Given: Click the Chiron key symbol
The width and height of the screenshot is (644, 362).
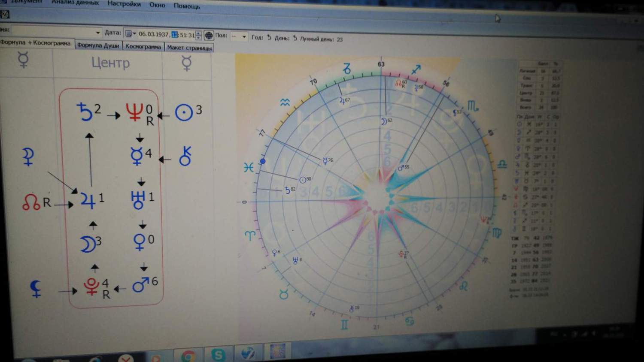Looking at the screenshot, I should pyautogui.click(x=185, y=157).
